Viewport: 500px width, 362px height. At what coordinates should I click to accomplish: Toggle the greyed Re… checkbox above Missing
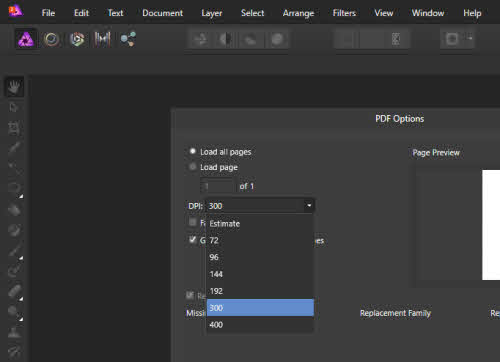coord(190,295)
